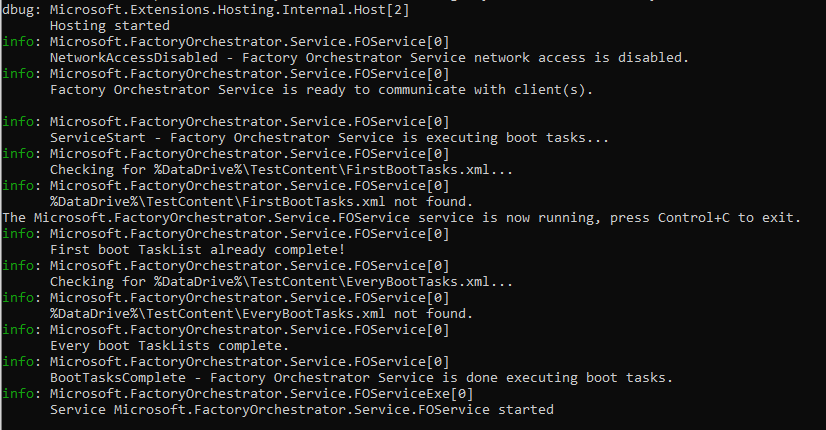Click the final "FOService started" message

pyautogui.click(x=301, y=410)
